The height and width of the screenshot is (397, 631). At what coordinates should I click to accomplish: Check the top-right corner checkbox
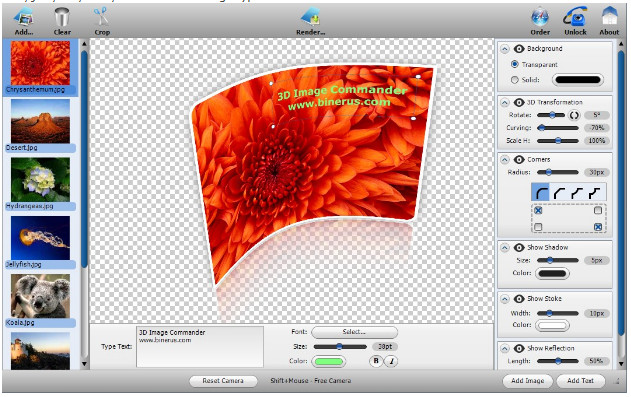coord(598,210)
